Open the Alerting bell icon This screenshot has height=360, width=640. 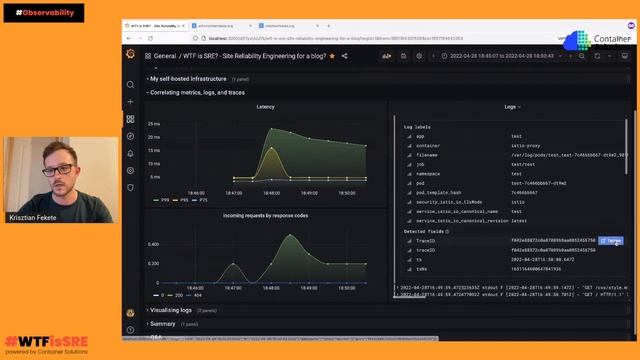[x=130, y=153]
